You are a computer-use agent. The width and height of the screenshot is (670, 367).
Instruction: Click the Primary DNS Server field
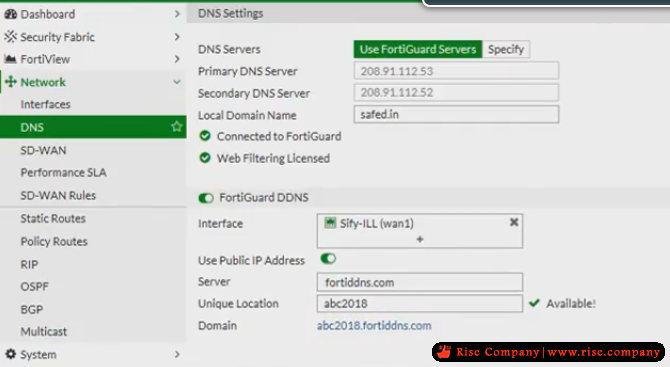point(456,71)
